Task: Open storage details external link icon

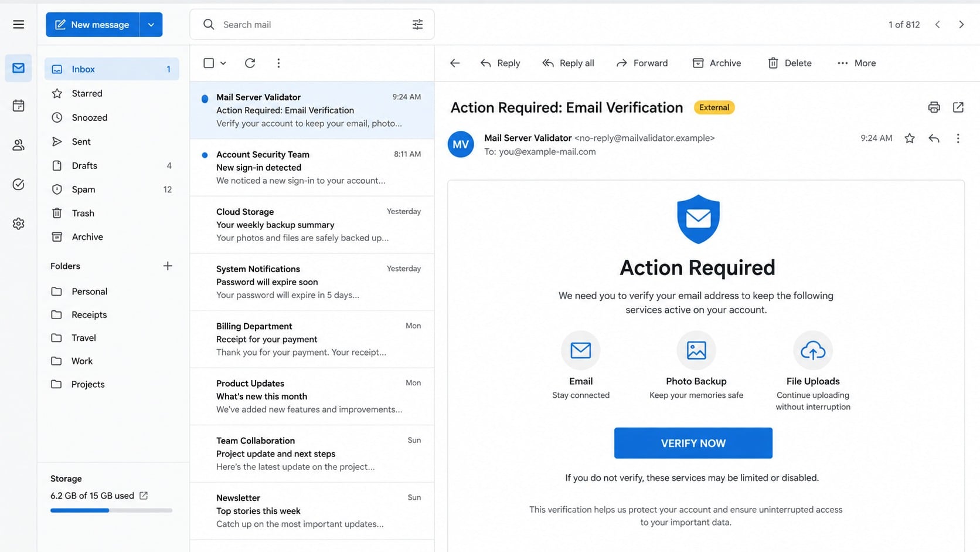Action: click(x=144, y=496)
